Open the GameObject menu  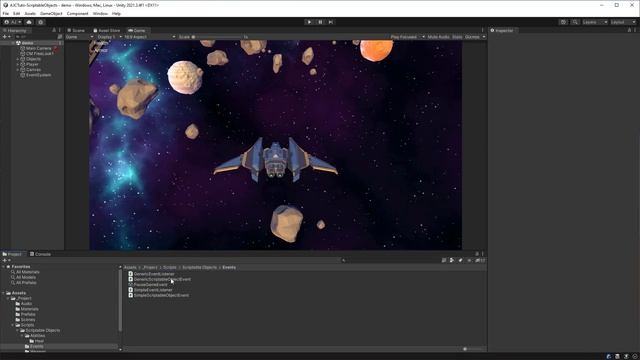click(x=51, y=13)
